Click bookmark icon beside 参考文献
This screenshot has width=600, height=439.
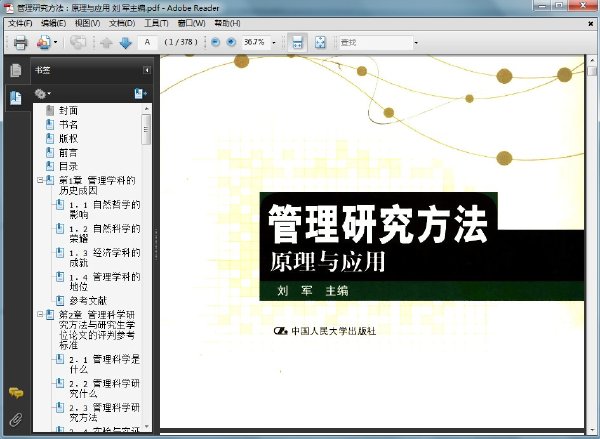60,300
